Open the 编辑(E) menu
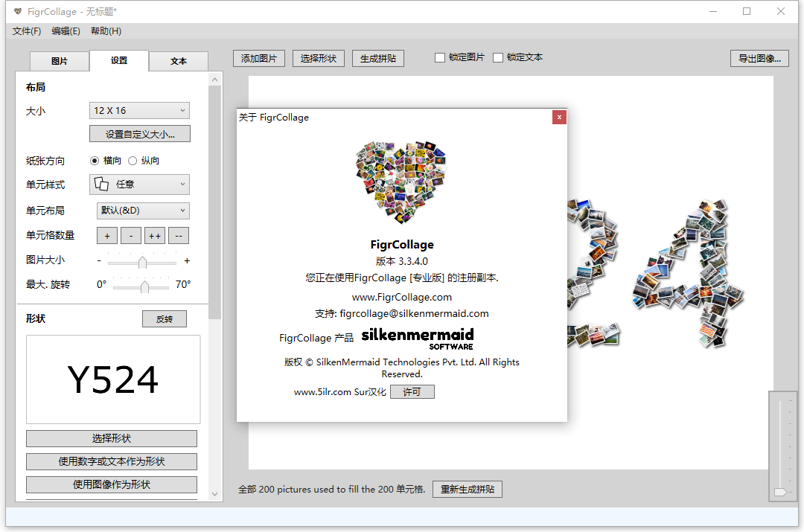The image size is (804, 532). pos(66,31)
